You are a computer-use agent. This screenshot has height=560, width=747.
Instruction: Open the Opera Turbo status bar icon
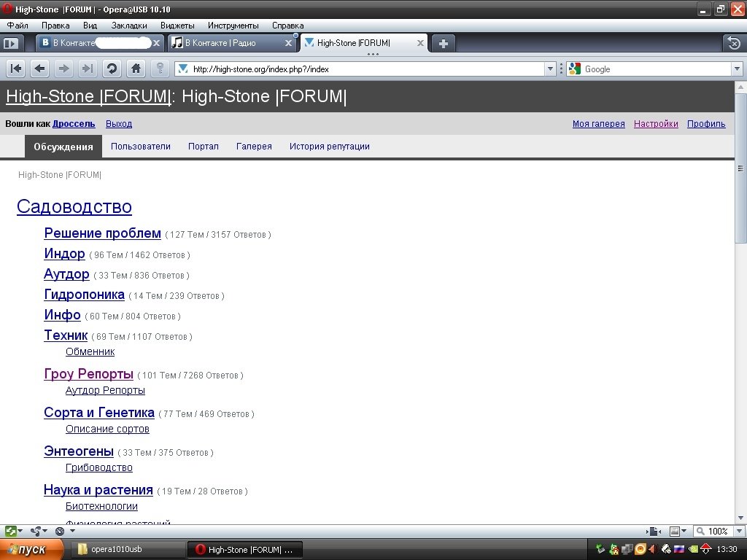tap(60, 531)
